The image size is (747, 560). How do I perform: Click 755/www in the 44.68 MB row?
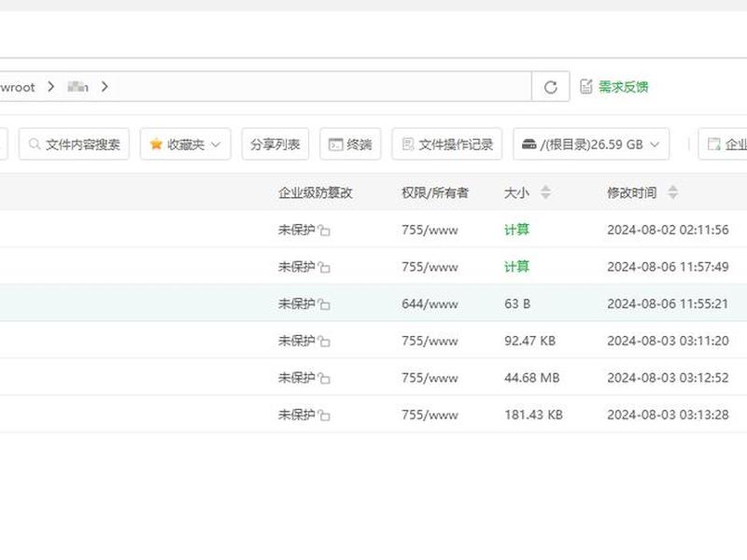tap(430, 378)
